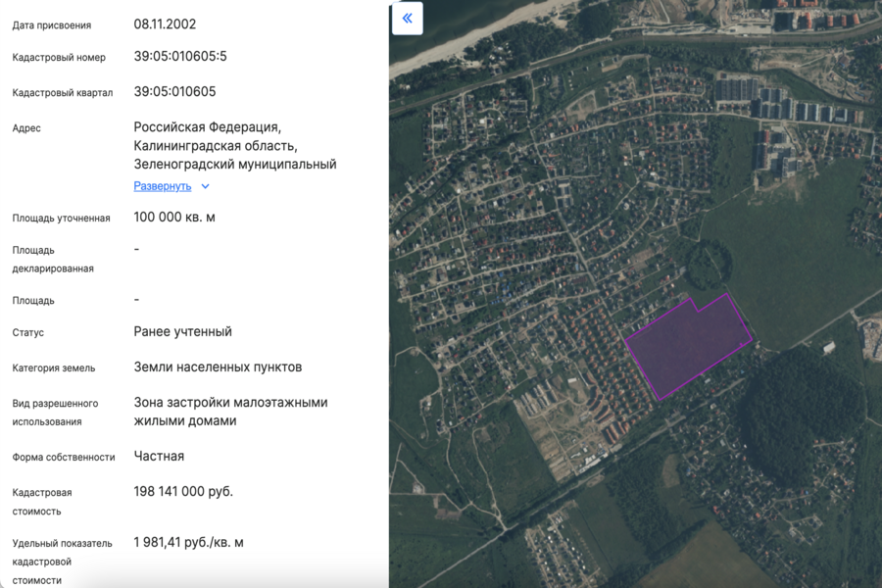Screen dimensions: 882x588
Task: Click the 'Развернуть' link under address
Action: [x=163, y=186]
